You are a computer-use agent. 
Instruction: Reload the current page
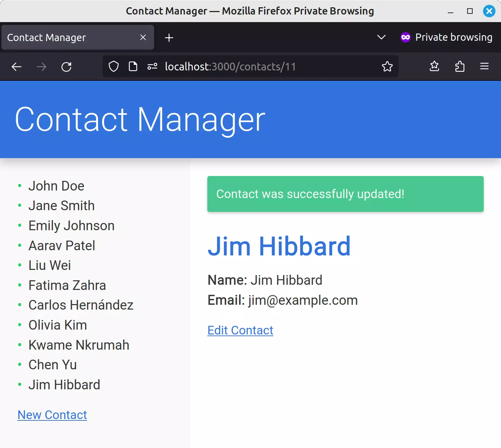pyautogui.click(x=66, y=67)
